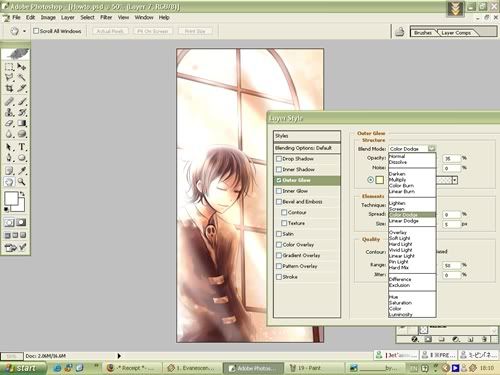
Task: Select the Blur tool
Action: [x=9, y=134]
